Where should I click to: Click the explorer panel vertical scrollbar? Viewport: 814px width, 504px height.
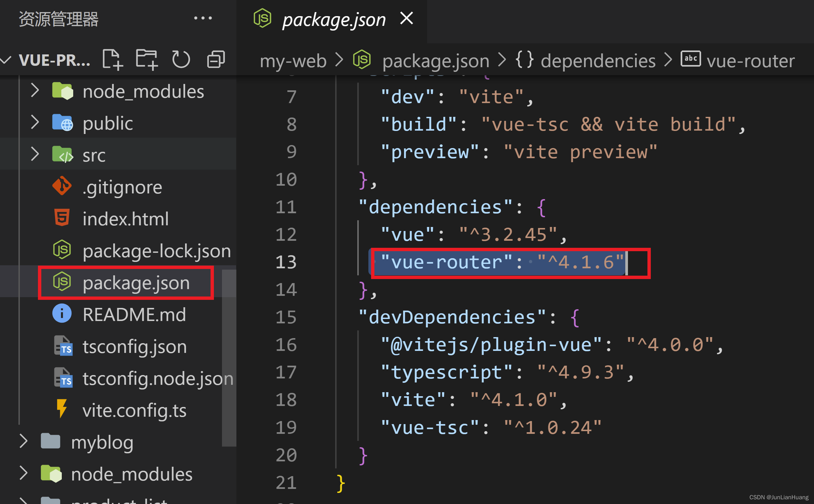[229, 358]
